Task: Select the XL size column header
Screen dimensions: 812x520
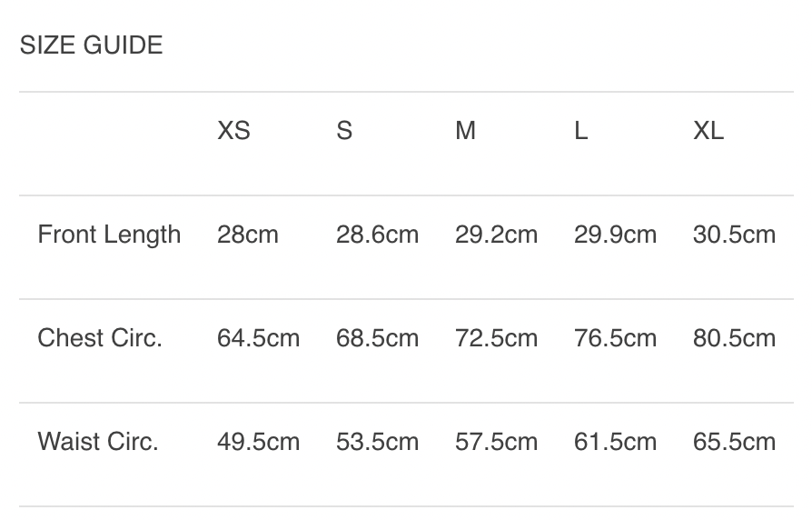Action: click(708, 131)
